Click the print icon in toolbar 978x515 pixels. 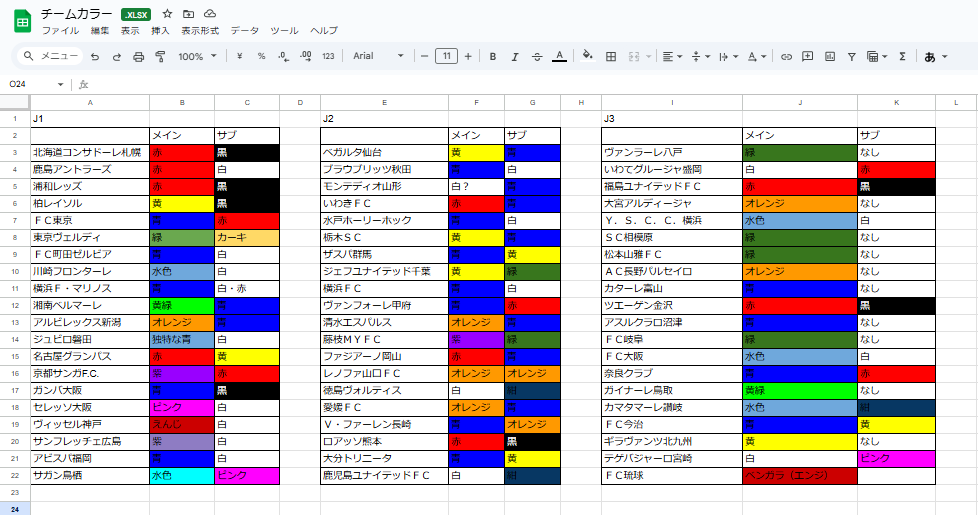(x=138, y=57)
